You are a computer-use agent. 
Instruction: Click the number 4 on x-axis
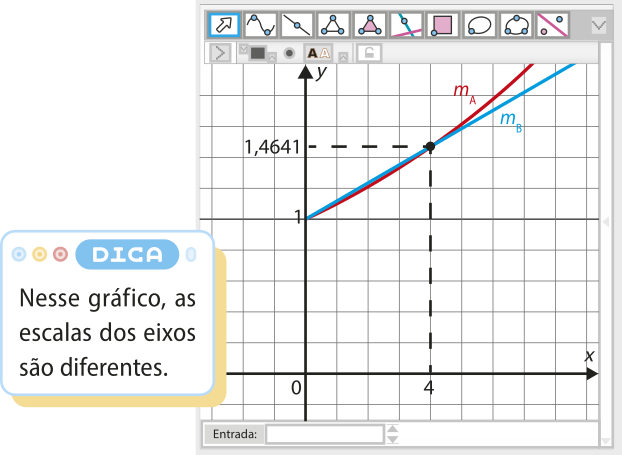[429, 388]
